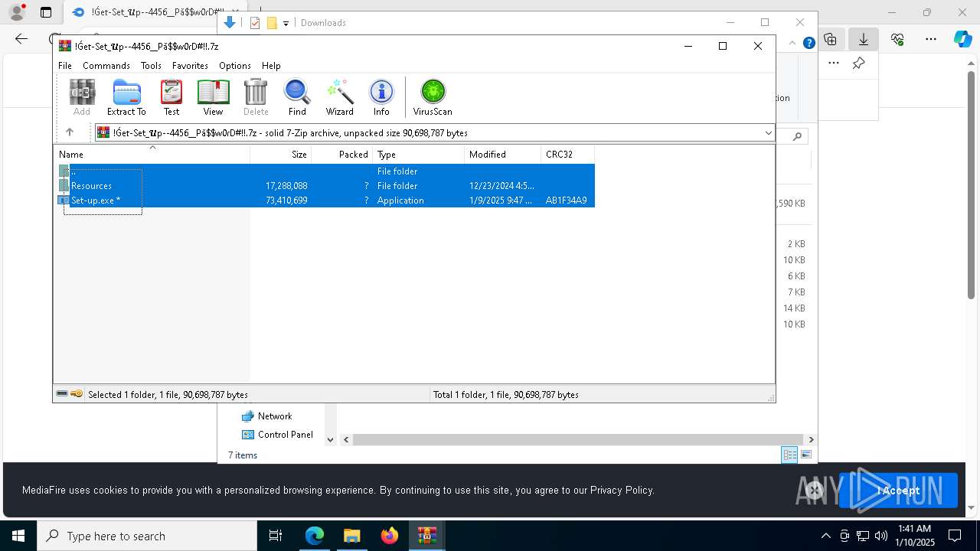Image resolution: width=980 pixels, height=551 pixels.
Task: Sort by CRC32 column header
Action: 567,155
